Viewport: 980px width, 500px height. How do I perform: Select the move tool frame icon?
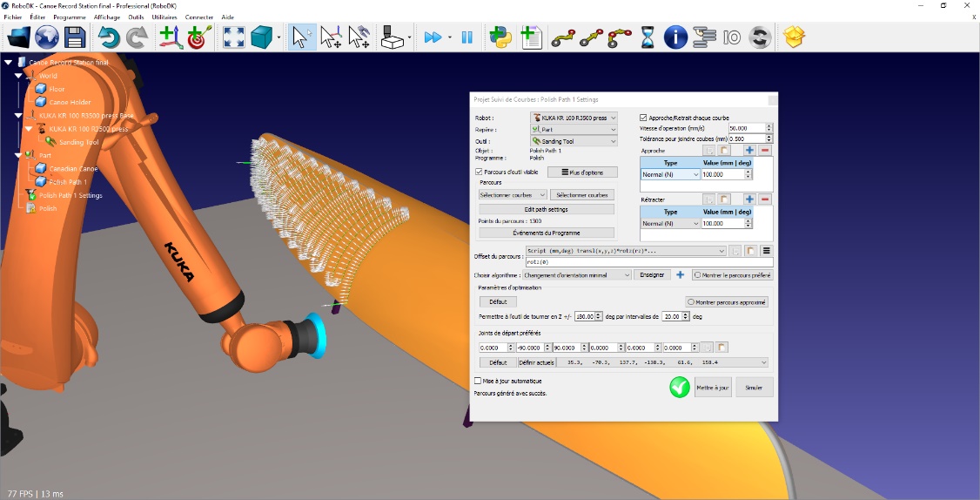pos(359,37)
